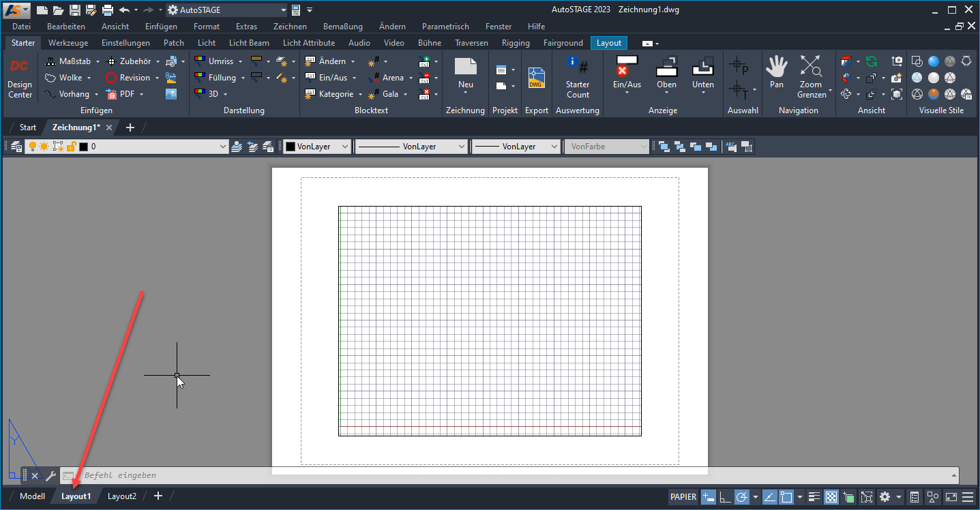The image size is (980, 510).
Task: Click the Save As icon with pencil
Action: (x=91, y=10)
